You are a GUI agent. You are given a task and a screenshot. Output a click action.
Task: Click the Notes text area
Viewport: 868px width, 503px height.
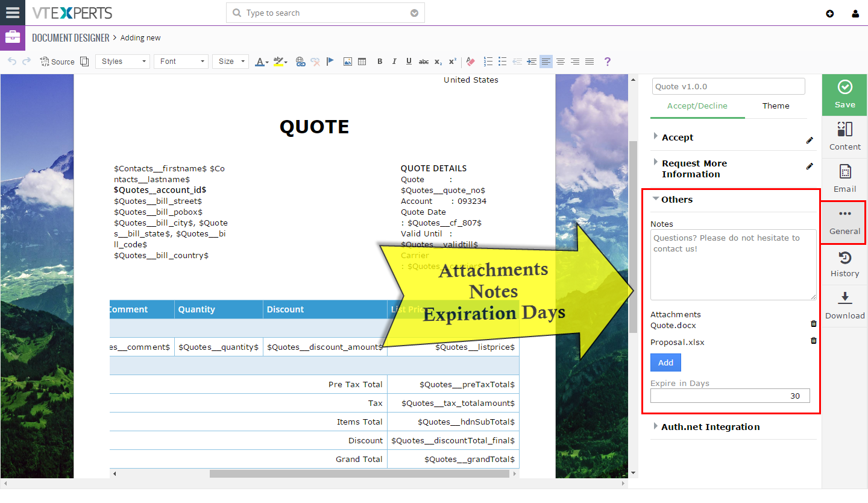[x=734, y=265]
